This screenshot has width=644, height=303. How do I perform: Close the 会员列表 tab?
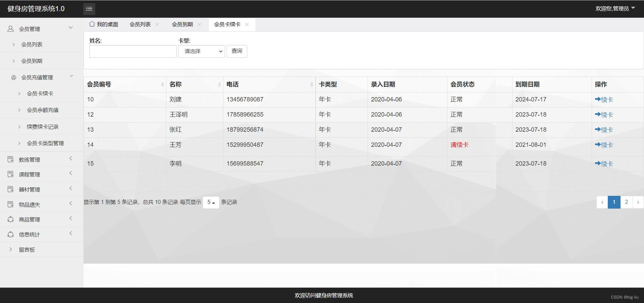tap(157, 25)
